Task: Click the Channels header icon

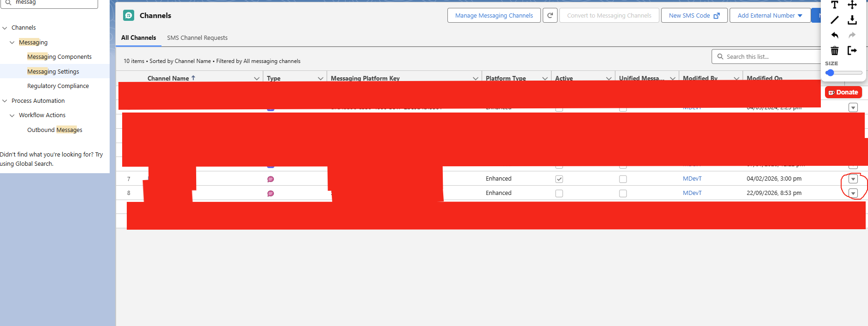Action: click(x=129, y=15)
